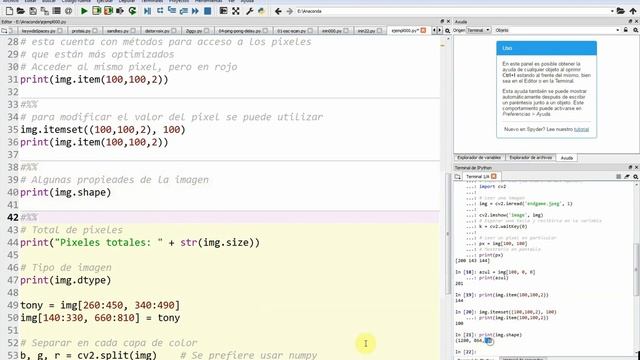Start debugging with the blue debug icon
Screen dimensions: 640x360
click(147, 11)
